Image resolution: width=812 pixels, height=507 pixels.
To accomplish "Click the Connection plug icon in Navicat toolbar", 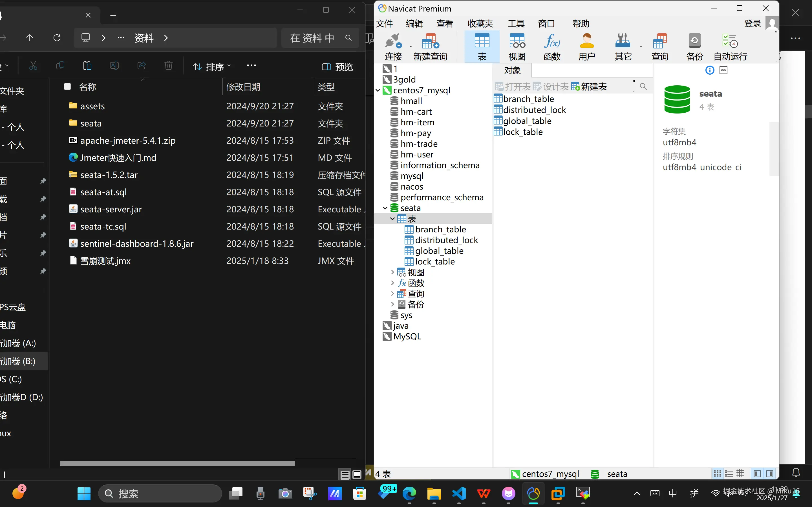I will click(393, 41).
